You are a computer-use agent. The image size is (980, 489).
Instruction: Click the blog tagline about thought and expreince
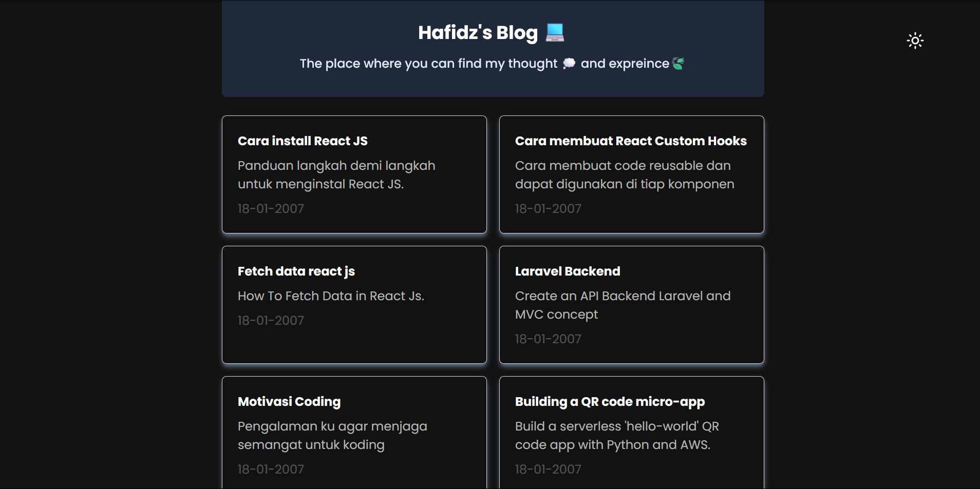click(492, 64)
